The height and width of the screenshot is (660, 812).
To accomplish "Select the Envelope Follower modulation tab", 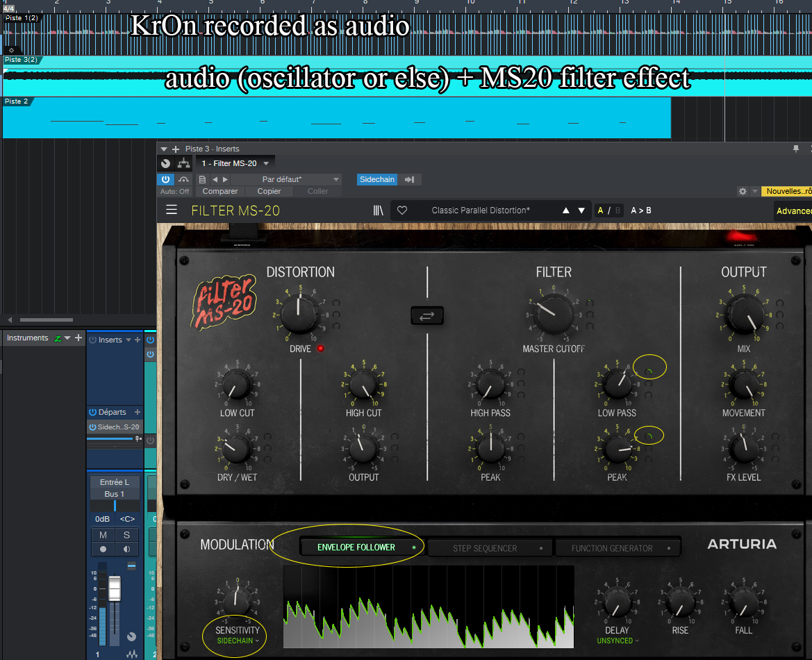I will click(x=361, y=547).
